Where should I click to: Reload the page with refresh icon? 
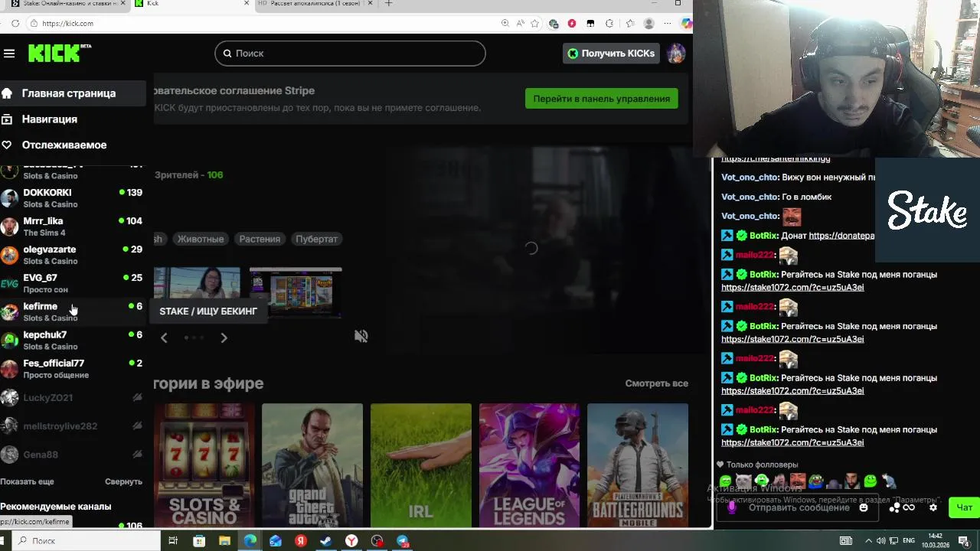15,24
